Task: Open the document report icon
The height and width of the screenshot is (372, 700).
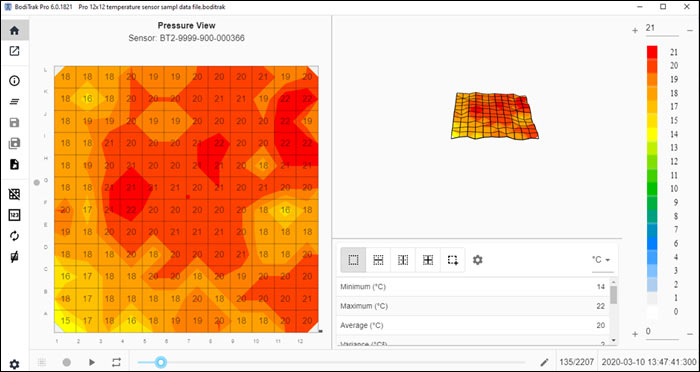Action: (15, 164)
